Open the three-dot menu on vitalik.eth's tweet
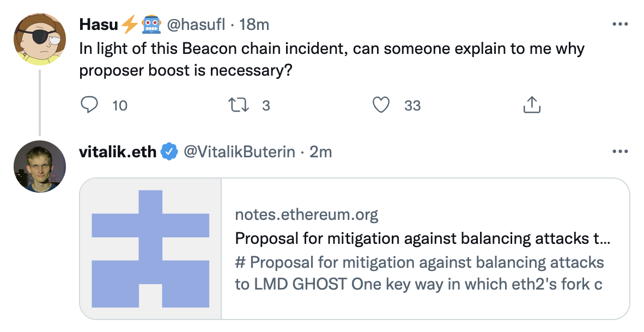Viewport: 644px width, 332px height. (x=620, y=151)
